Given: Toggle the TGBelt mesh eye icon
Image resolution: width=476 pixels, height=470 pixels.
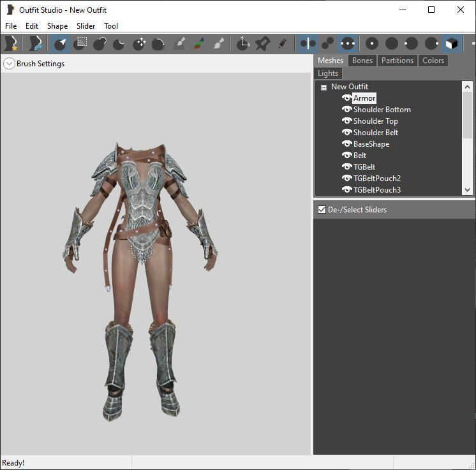Looking at the screenshot, I should tap(346, 166).
